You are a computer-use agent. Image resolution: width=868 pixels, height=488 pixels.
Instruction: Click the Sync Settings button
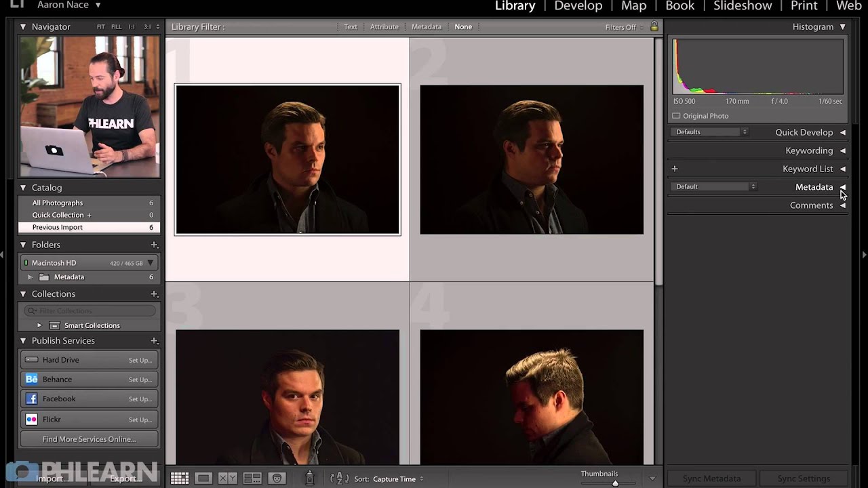coord(804,479)
